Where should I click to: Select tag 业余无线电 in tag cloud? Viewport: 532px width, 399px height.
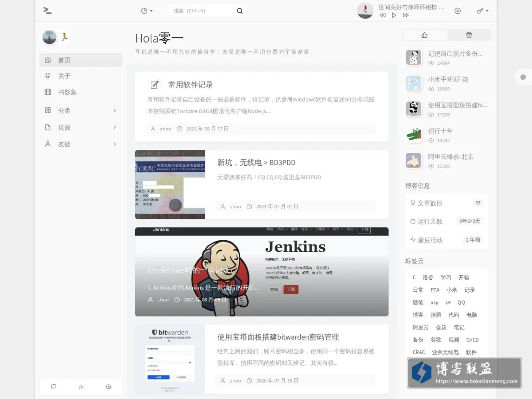click(445, 352)
